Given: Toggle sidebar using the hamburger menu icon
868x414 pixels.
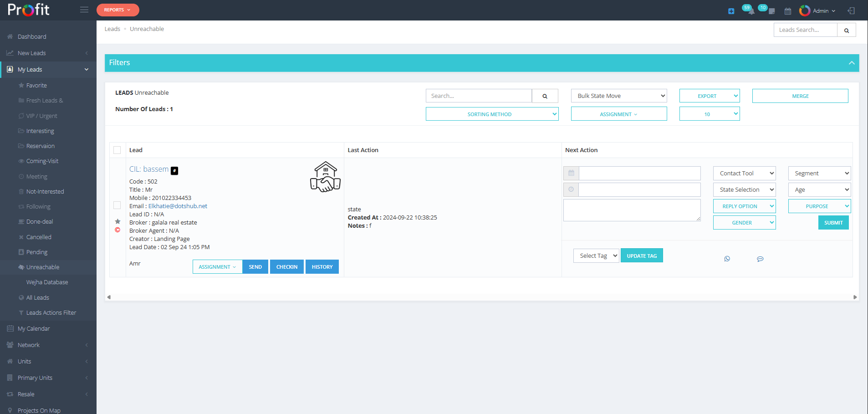Looking at the screenshot, I should (x=84, y=10).
